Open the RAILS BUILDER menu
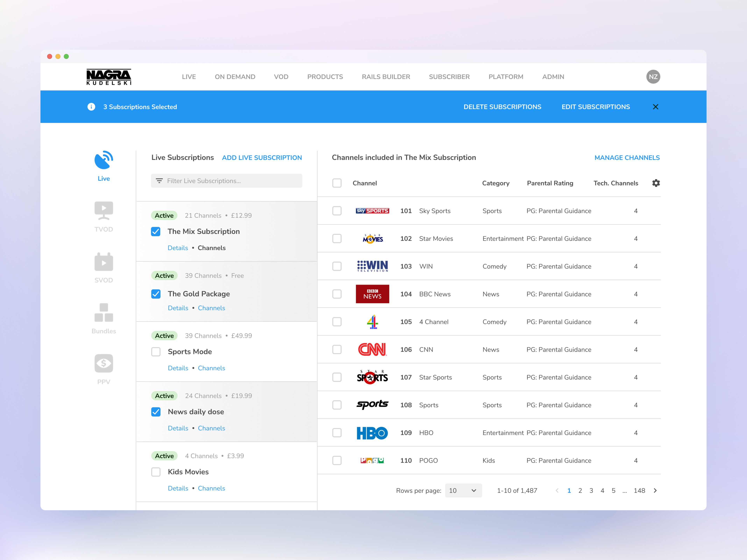The height and width of the screenshot is (560, 747). coord(386,77)
